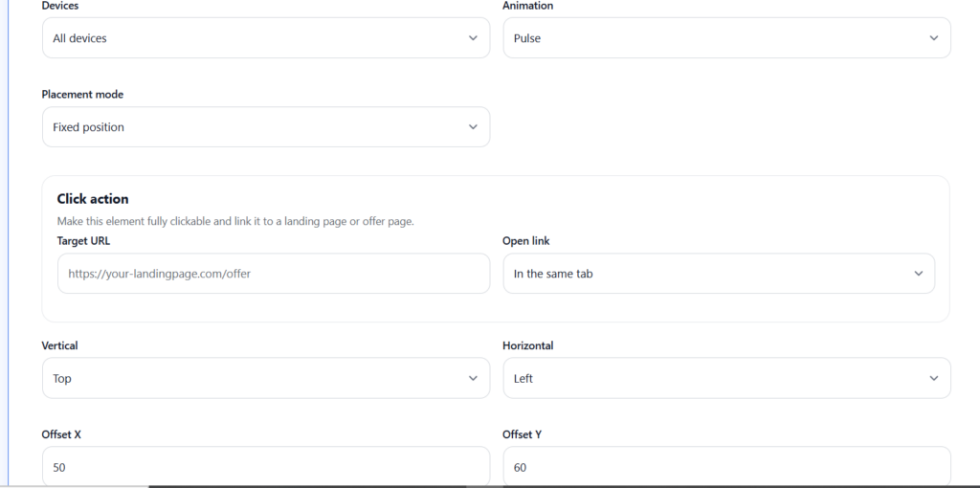This screenshot has width=980, height=488.
Task: Click the 'Open link' label
Action: pyautogui.click(x=526, y=241)
